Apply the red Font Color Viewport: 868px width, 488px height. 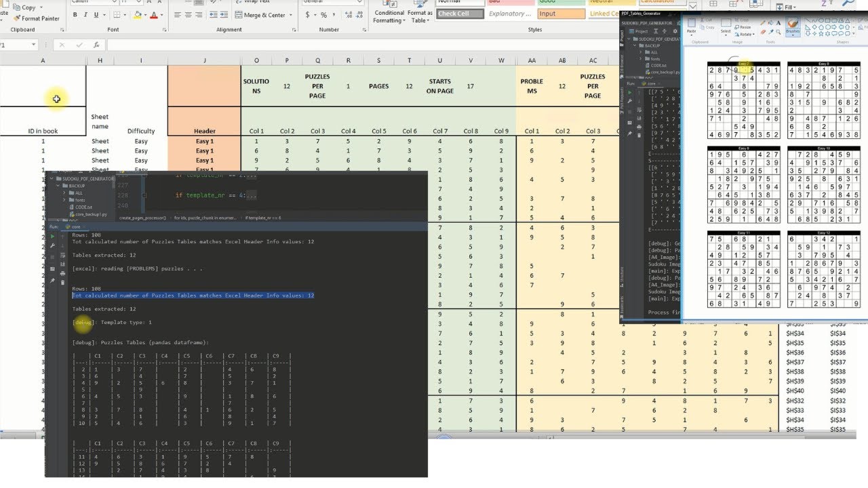coord(154,15)
